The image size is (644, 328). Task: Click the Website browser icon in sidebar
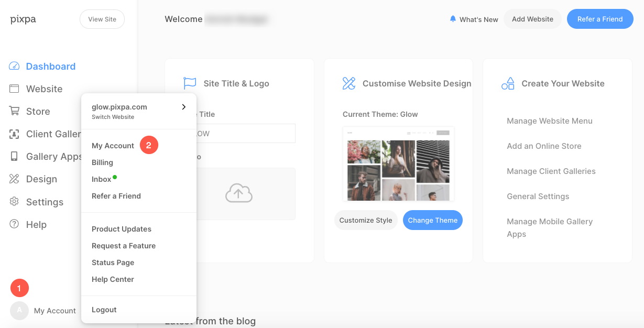pos(14,89)
